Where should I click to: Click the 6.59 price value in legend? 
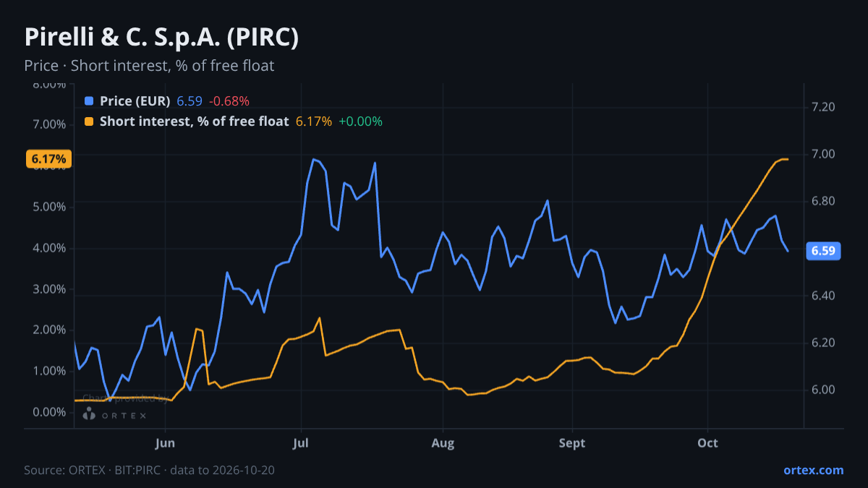(x=190, y=101)
